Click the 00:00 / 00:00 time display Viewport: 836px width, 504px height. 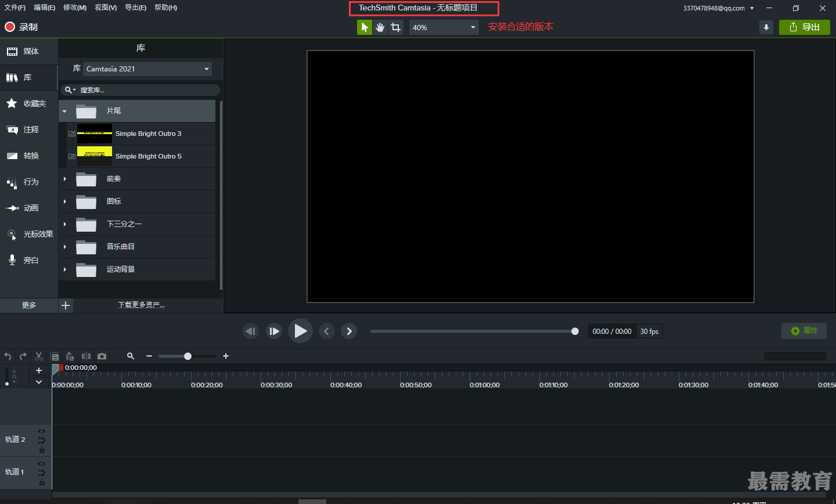click(612, 332)
